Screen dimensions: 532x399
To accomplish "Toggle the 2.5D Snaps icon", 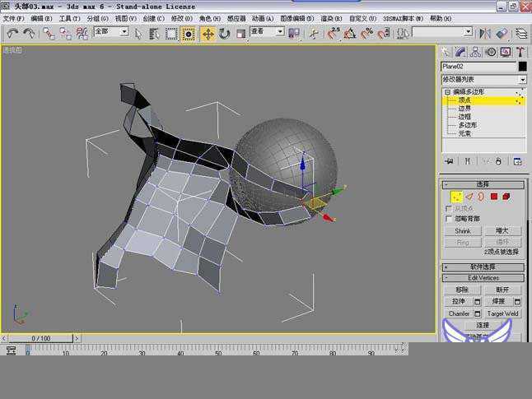I will pos(334,33).
